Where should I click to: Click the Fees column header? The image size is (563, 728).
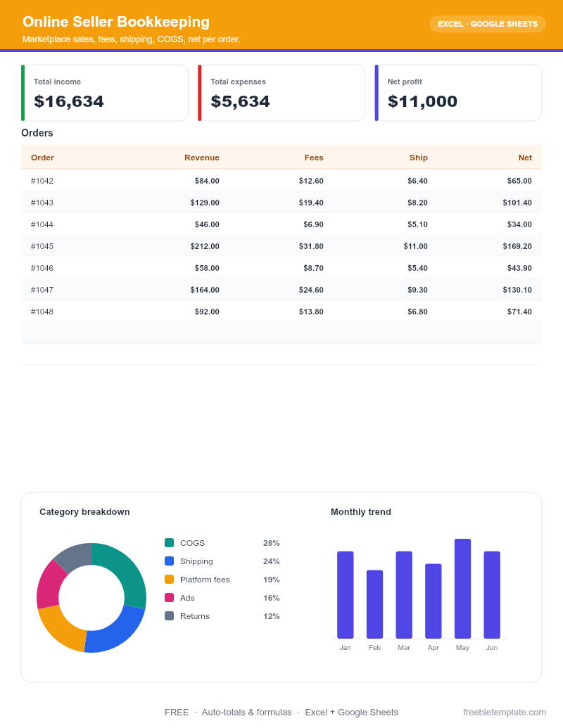(x=314, y=158)
